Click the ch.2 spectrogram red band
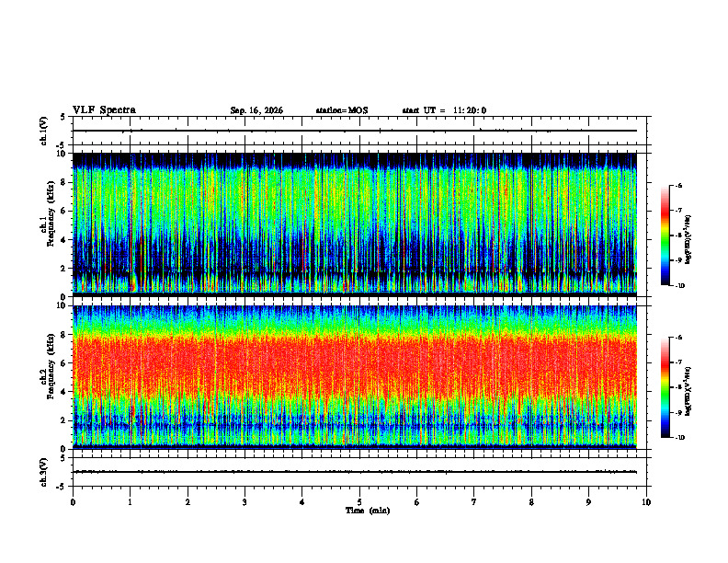 tap(355, 364)
